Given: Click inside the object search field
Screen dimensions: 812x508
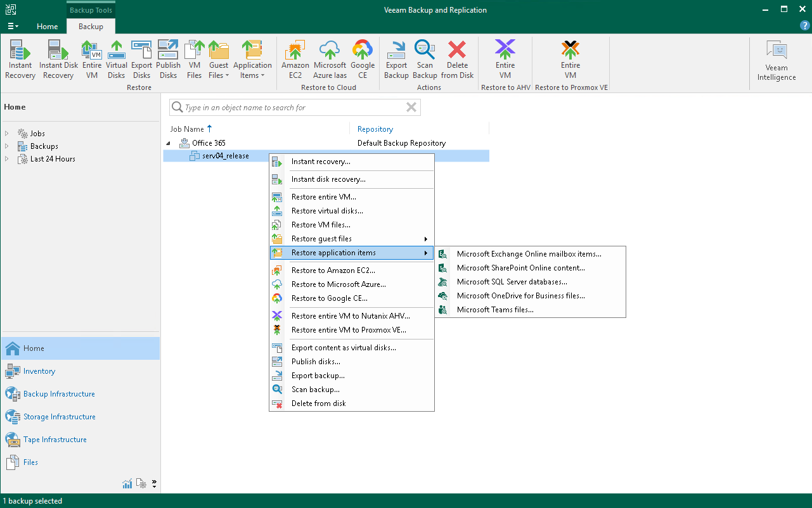Looking at the screenshot, I should click(295, 107).
